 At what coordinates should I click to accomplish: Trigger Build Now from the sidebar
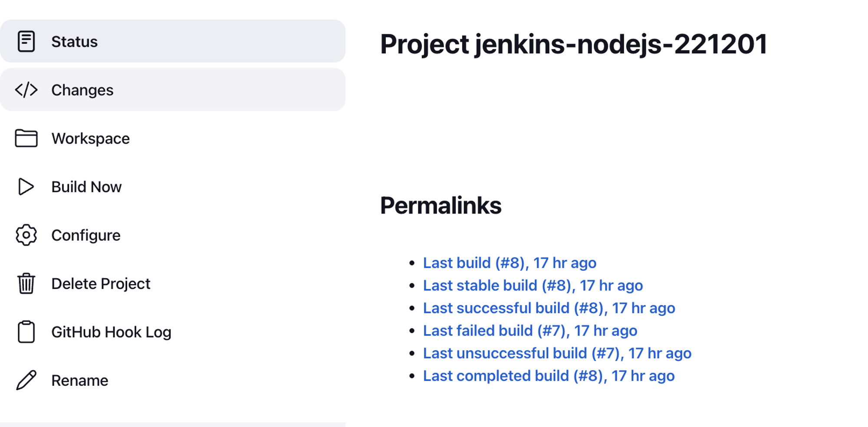pyautogui.click(x=173, y=187)
